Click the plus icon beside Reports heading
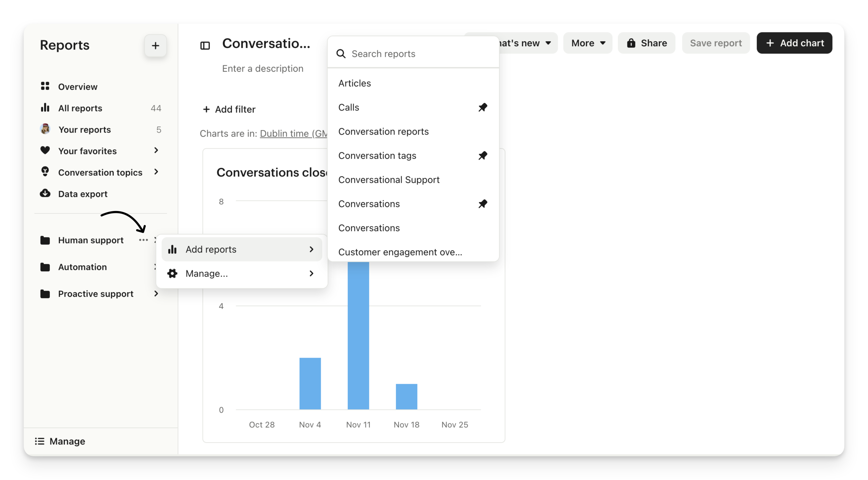This screenshot has width=868, height=480. tap(155, 46)
